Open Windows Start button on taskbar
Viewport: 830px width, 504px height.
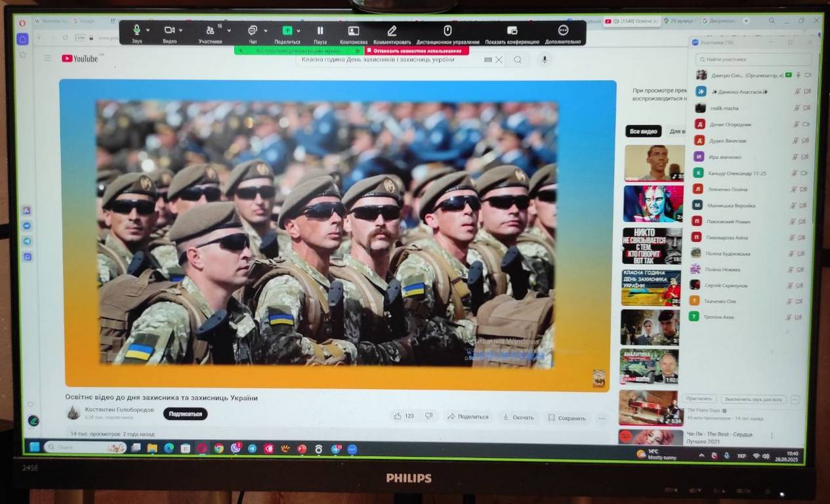[34, 447]
